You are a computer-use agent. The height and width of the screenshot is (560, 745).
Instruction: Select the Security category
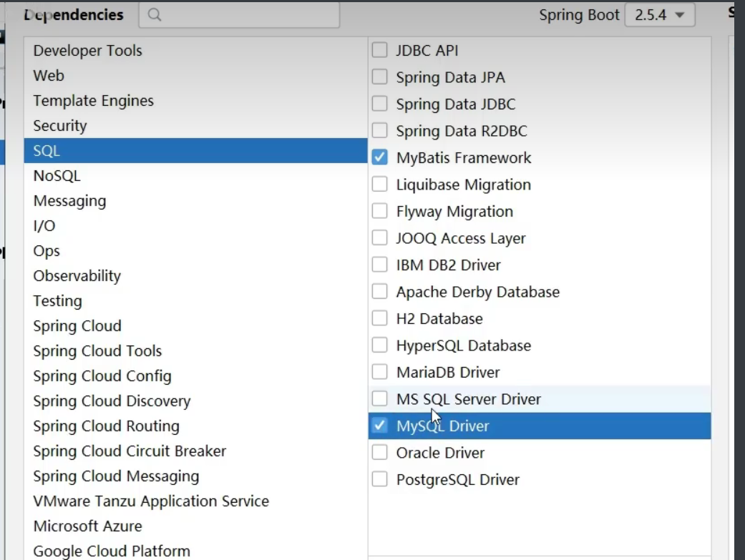coord(59,126)
